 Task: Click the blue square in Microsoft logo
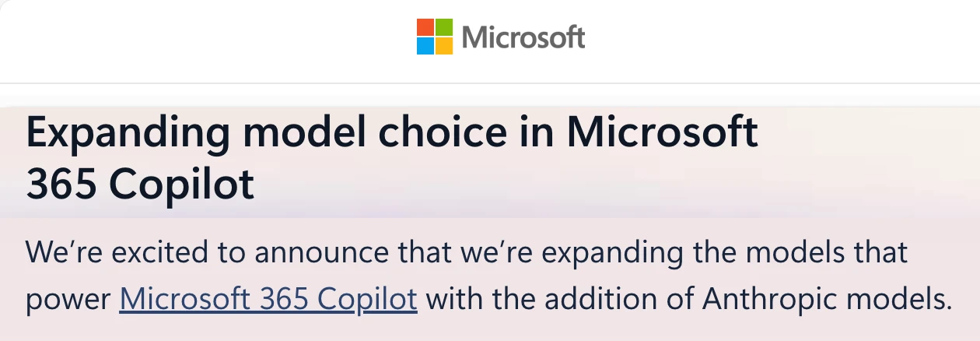(425, 46)
